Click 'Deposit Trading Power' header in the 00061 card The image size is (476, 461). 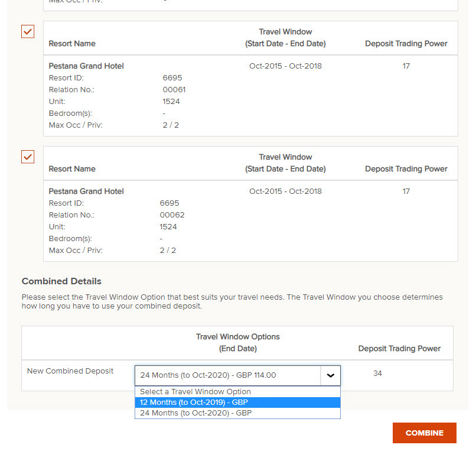coord(406,44)
